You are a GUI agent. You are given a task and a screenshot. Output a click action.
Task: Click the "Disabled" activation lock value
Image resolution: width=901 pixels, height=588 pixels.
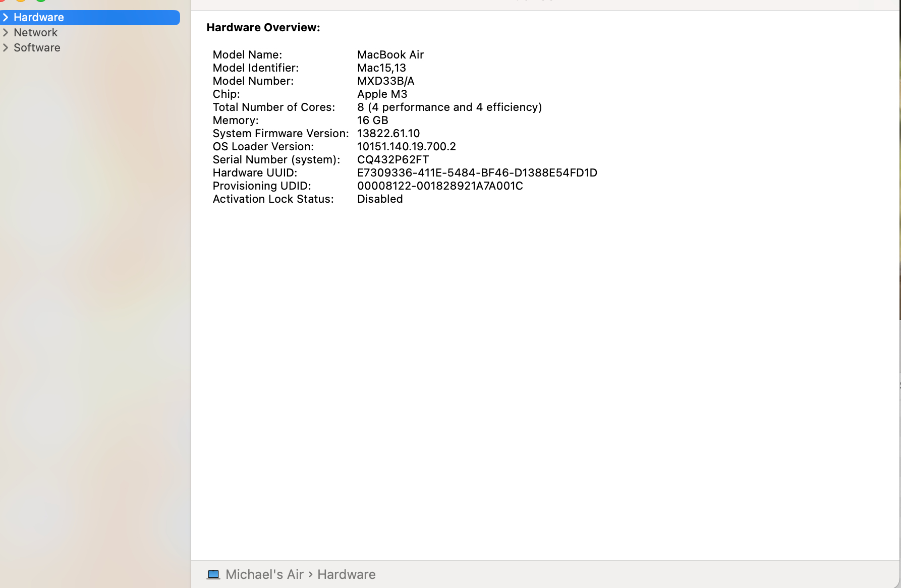tap(380, 199)
